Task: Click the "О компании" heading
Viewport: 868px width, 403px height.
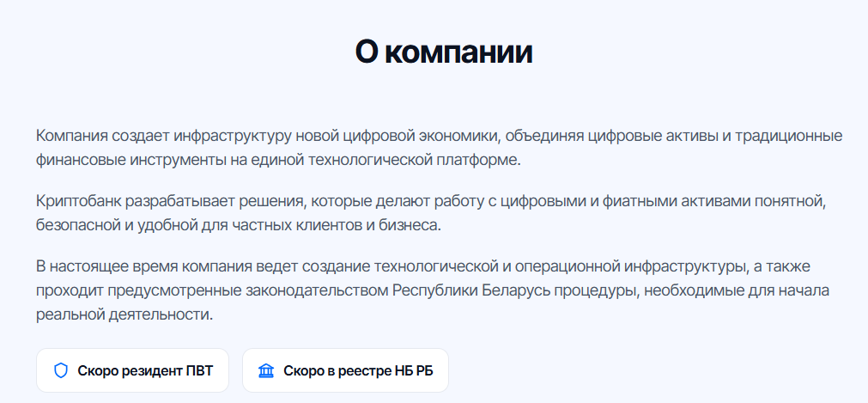Action: click(x=444, y=52)
